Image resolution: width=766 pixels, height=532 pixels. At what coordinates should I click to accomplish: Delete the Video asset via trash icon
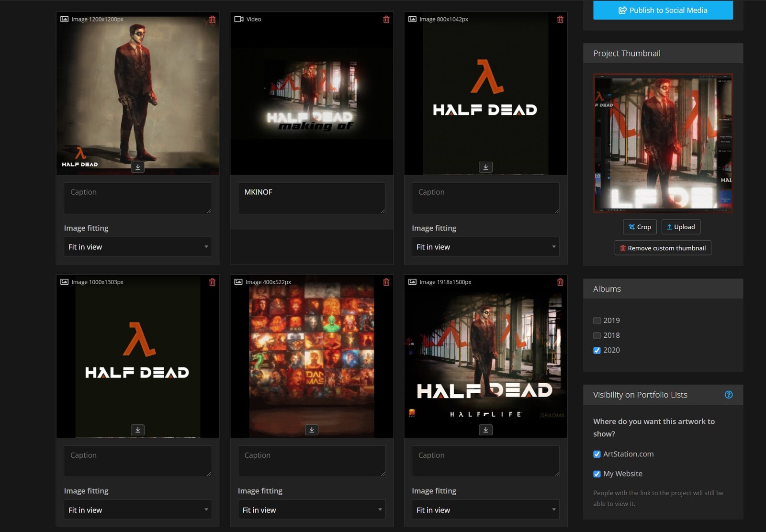coord(386,19)
